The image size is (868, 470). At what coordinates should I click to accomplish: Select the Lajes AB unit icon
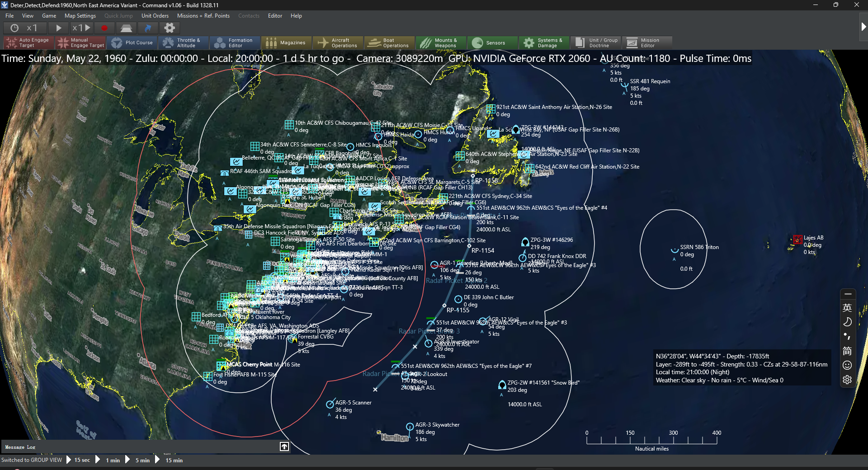point(798,239)
